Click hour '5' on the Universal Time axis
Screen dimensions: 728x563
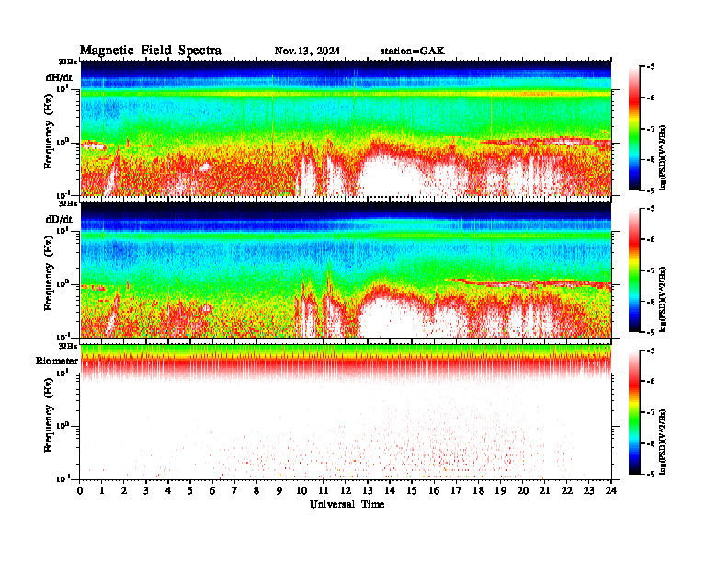pos(190,491)
